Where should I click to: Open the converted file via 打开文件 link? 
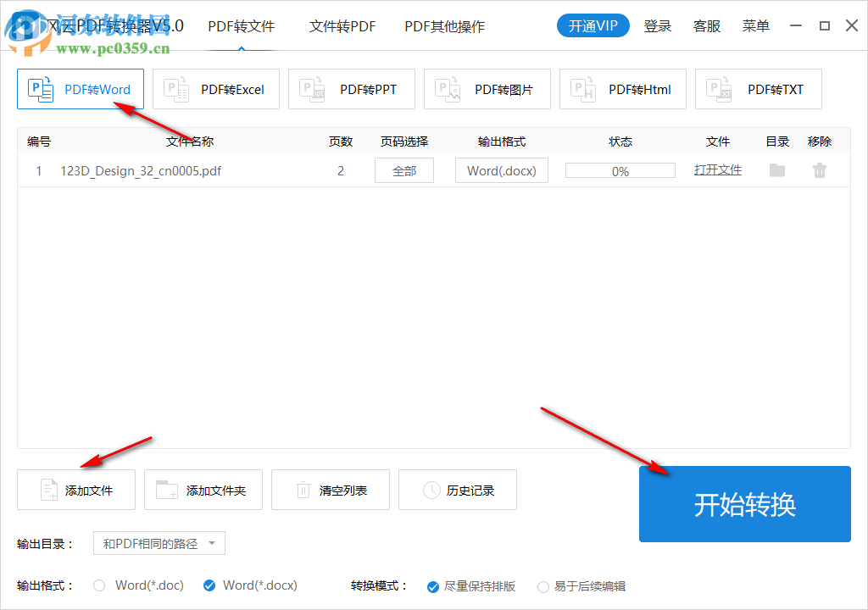[717, 169]
